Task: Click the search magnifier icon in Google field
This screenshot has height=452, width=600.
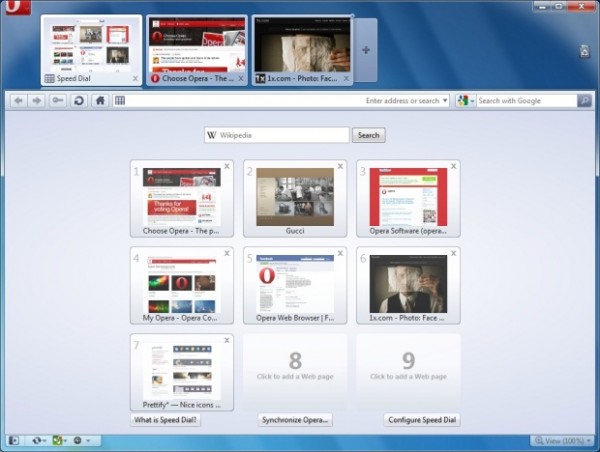Action: 584,100
